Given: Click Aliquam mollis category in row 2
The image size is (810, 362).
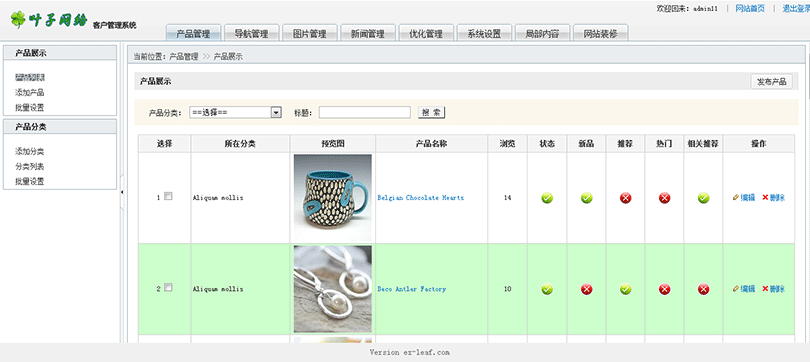Looking at the screenshot, I should coord(218,289).
